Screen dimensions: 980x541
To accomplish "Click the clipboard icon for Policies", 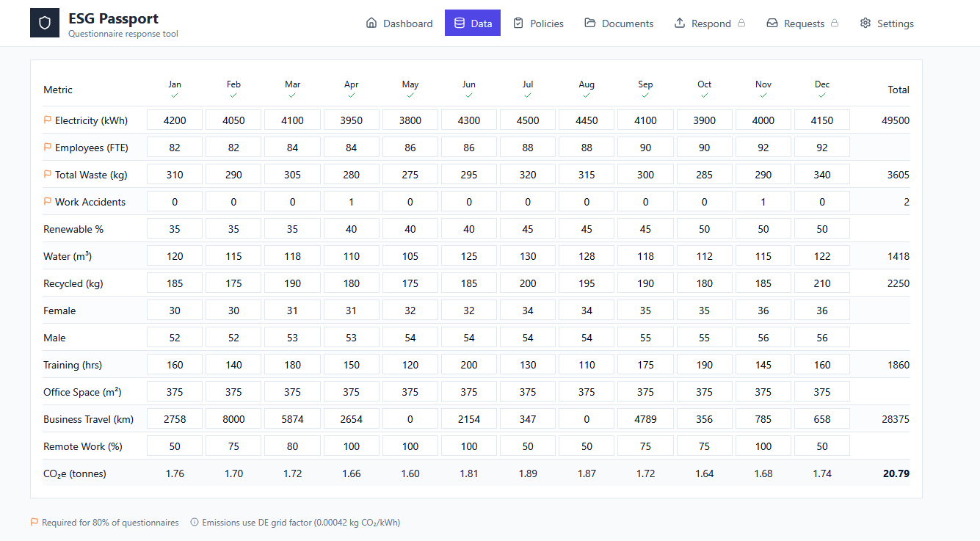I will coord(518,23).
